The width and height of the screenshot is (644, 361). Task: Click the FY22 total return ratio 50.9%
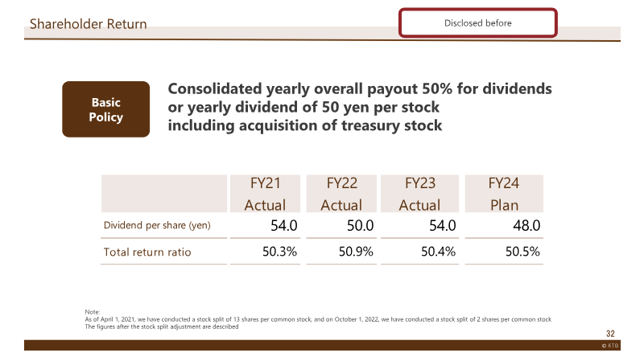(x=356, y=252)
